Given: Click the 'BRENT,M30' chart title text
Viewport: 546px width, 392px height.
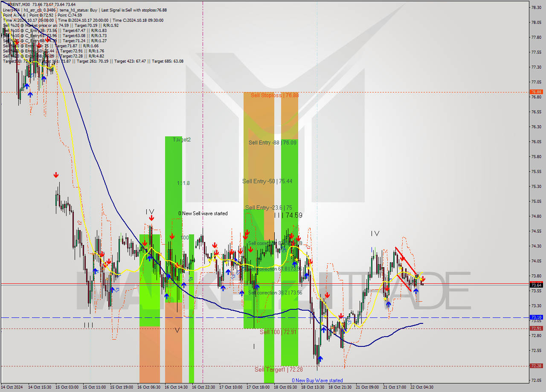Looking at the screenshot, I should [19, 5].
